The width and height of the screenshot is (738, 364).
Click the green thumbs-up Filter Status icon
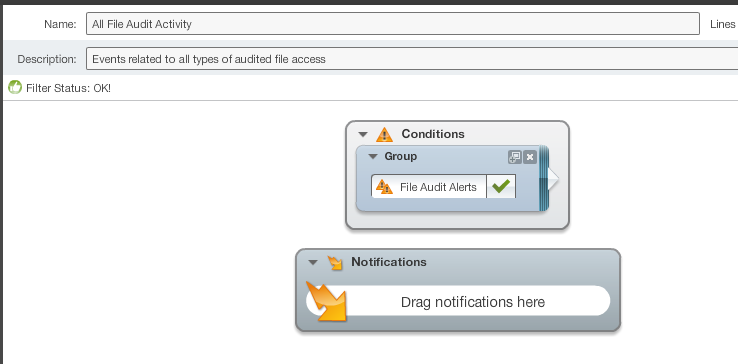point(15,87)
